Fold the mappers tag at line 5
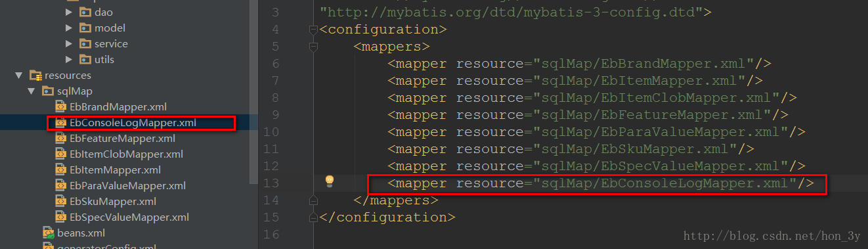This screenshot has width=868, height=249. (x=313, y=47)
